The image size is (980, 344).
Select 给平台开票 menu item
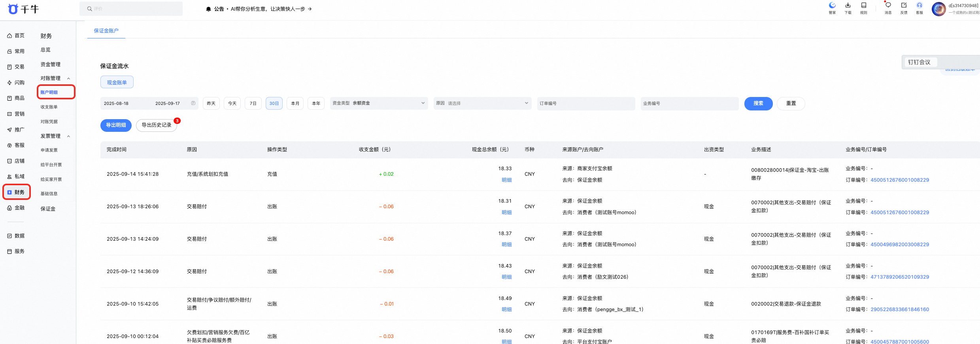click(x=51, y=165)
